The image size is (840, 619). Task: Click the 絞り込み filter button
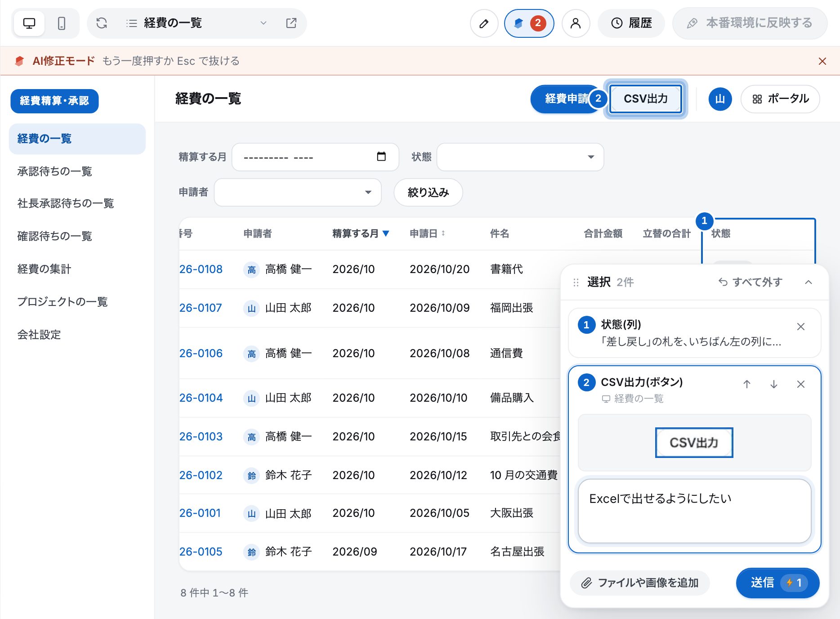[x=428, y=193]
